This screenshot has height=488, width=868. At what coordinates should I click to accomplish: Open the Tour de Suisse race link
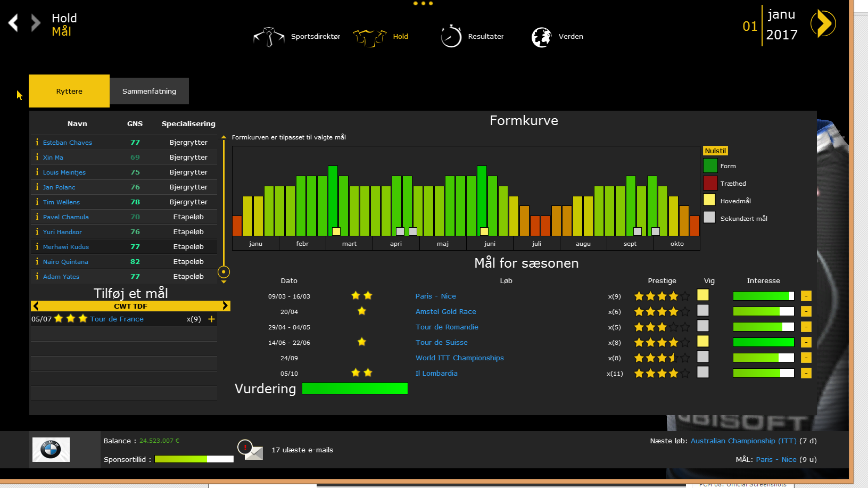pyautogui.click(x=441, y=343)
